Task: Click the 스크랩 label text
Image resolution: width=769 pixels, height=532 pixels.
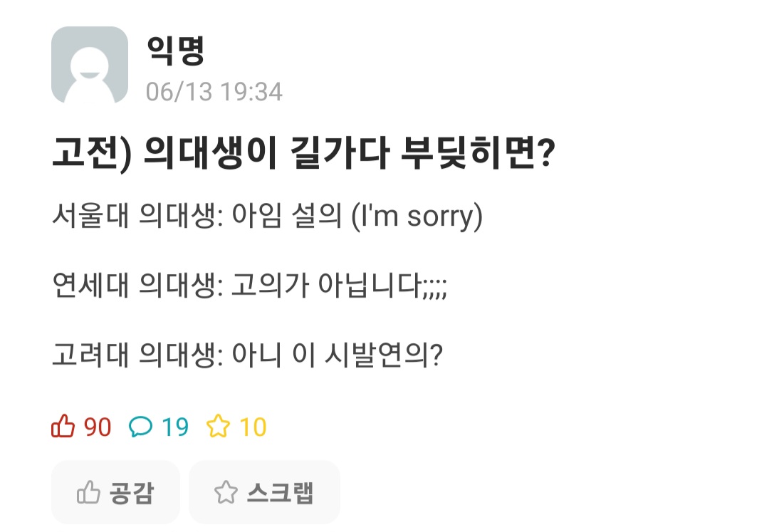Action: point(280,492)
